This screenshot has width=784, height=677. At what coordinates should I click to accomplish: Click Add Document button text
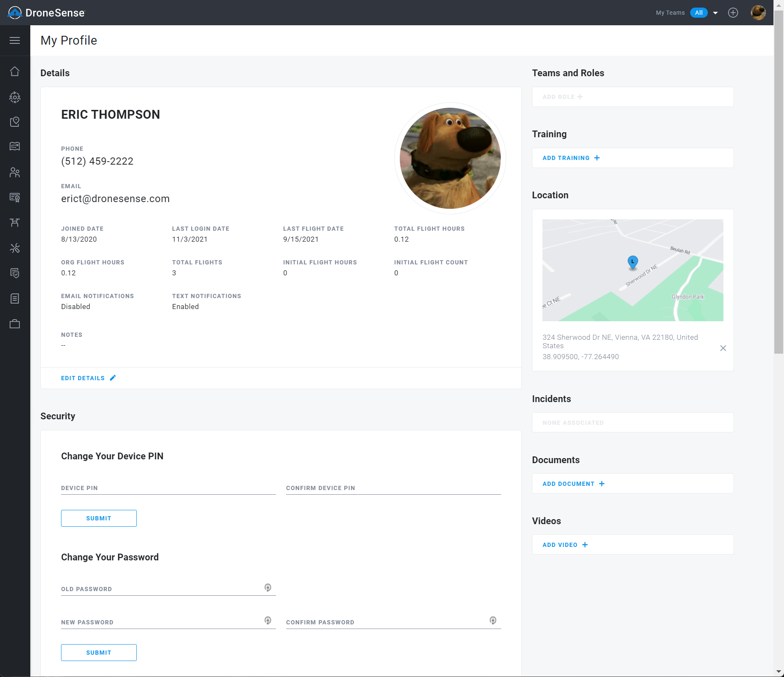point(569,484)
